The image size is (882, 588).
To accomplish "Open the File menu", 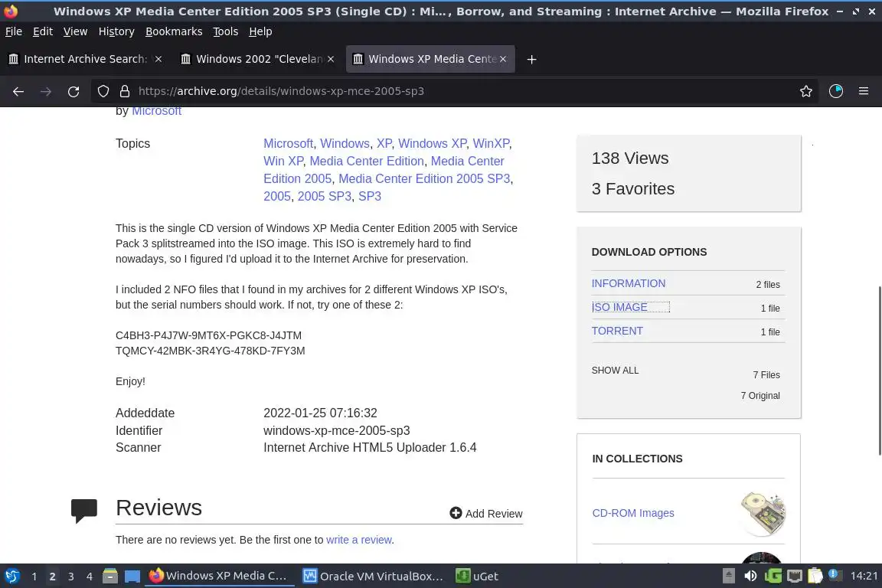I will coord(14,31).
